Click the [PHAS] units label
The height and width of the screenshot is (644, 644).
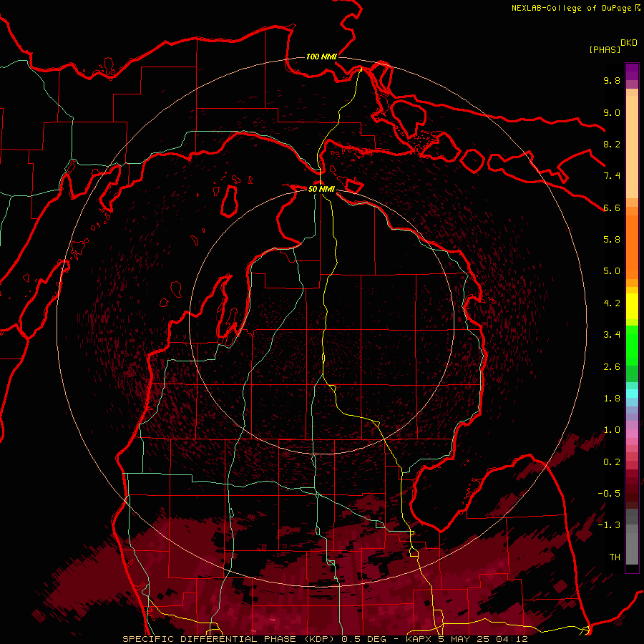click(605, 49)
